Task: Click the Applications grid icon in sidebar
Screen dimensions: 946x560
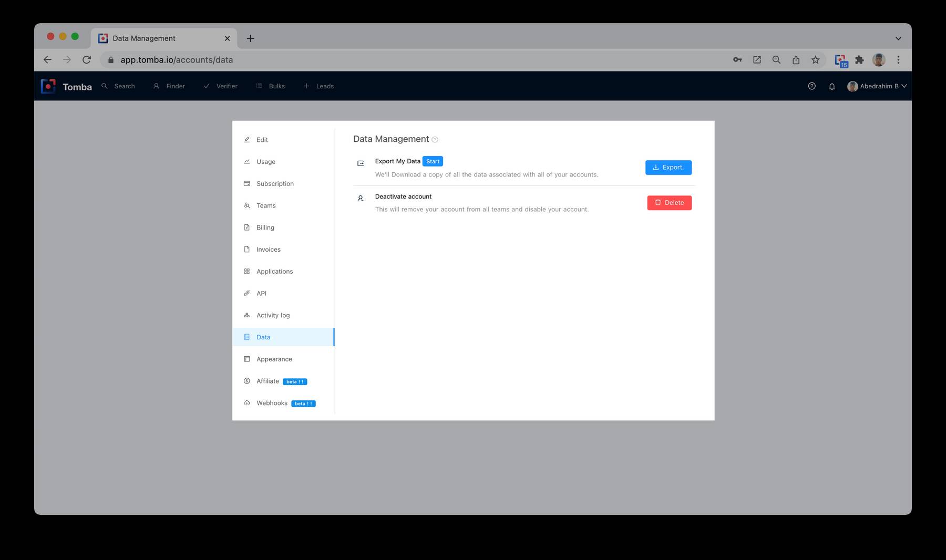Action: coord(247,272)
